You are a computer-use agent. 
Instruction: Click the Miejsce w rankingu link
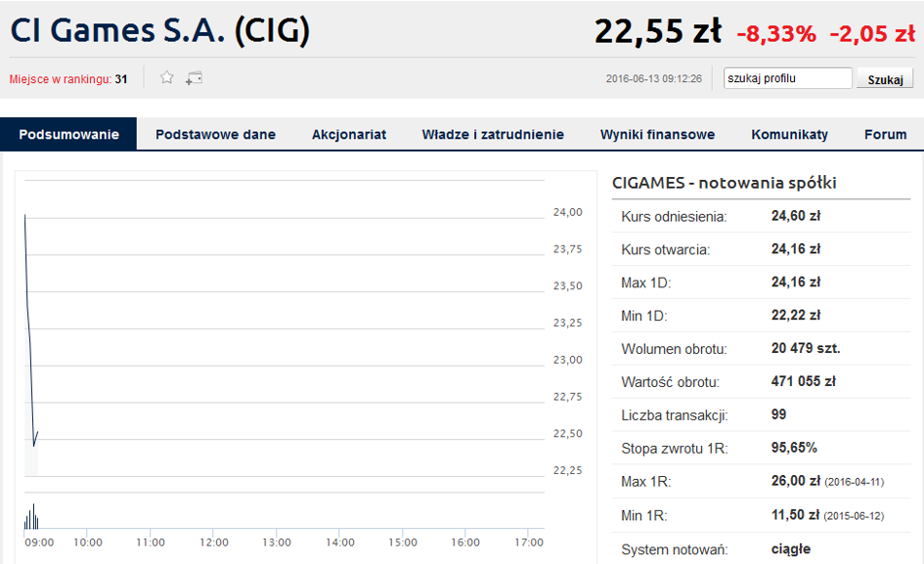point(61,79)
